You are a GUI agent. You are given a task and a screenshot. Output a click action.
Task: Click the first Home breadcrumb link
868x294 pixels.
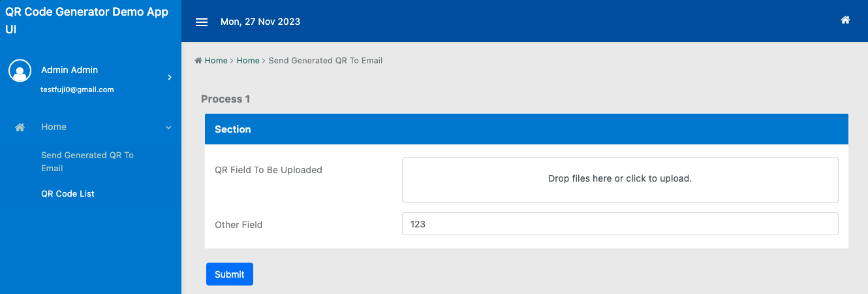(216, 61)
